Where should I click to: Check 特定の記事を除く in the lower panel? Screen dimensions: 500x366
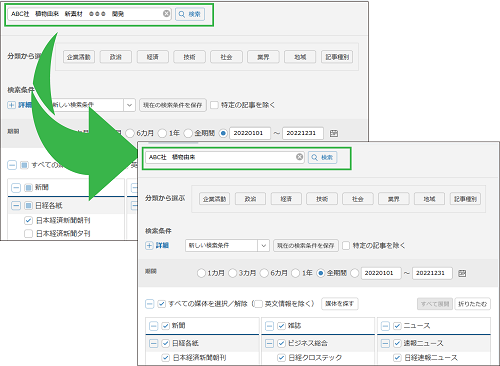pos(346,246)
